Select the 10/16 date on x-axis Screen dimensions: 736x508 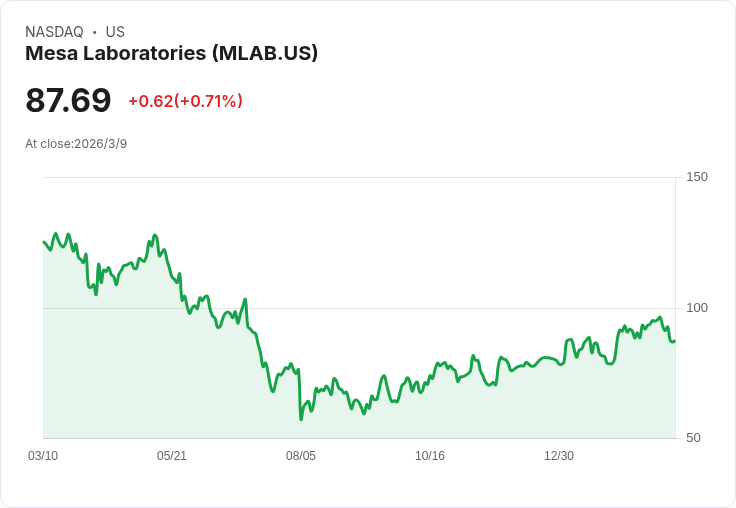point(430,456)
